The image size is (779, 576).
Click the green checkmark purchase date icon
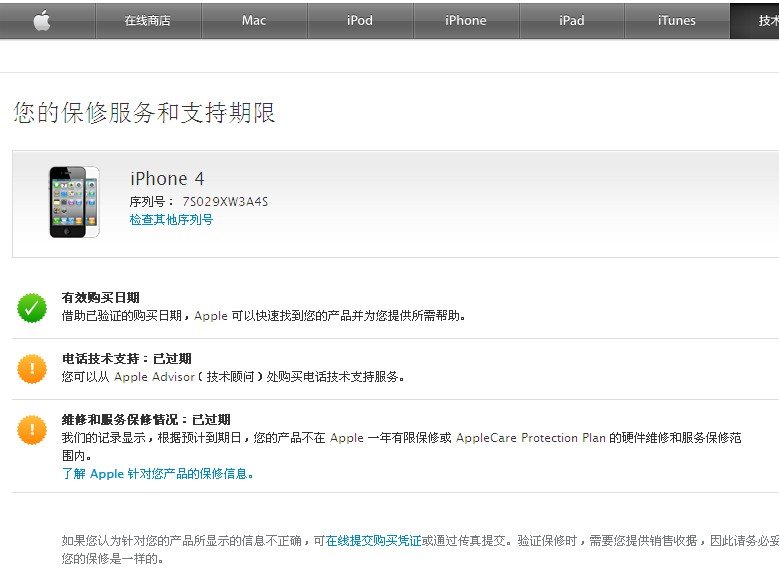pos(32,307)
